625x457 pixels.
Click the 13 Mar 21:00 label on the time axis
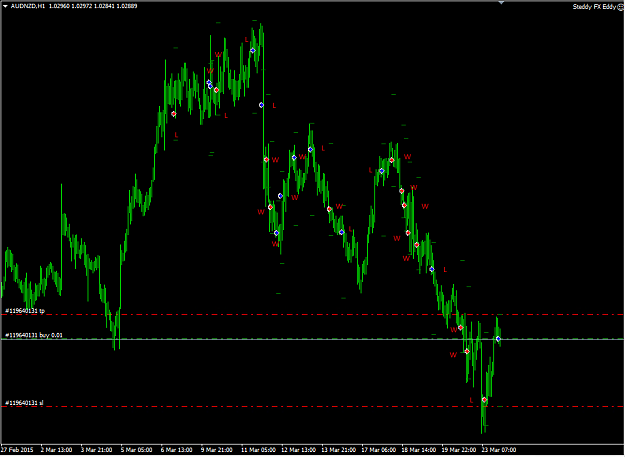coord(339,450)
